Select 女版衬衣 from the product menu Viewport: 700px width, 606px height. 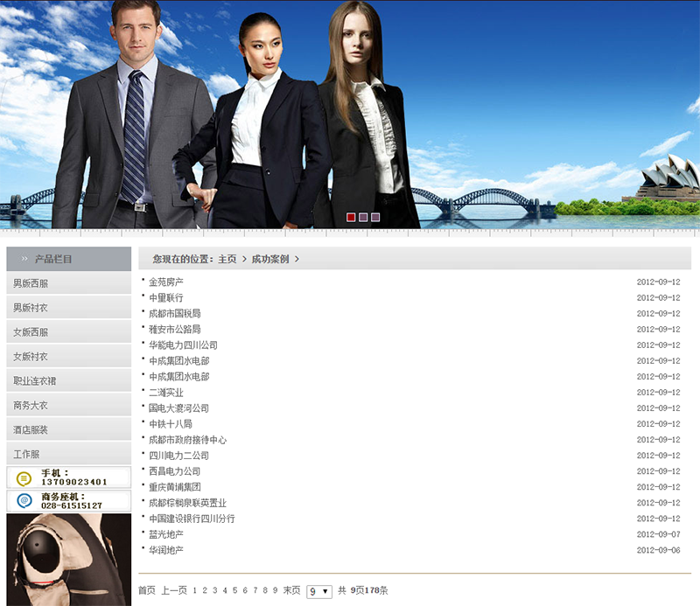(x=31, y=357)
